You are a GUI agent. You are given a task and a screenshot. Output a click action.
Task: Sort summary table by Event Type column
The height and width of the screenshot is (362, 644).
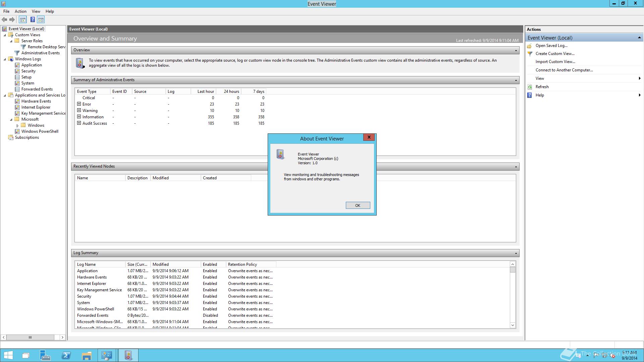pos(93,92)
